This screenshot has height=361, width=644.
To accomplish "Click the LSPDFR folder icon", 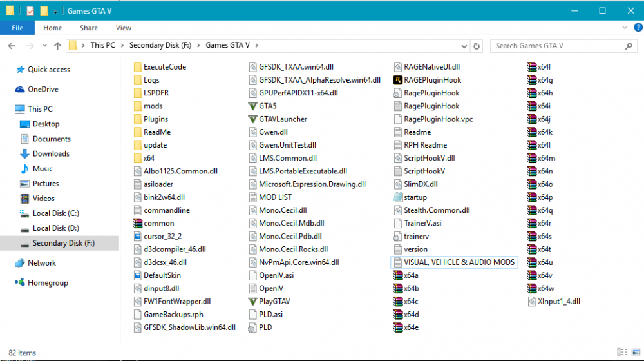I will click(x=138, y=93).
